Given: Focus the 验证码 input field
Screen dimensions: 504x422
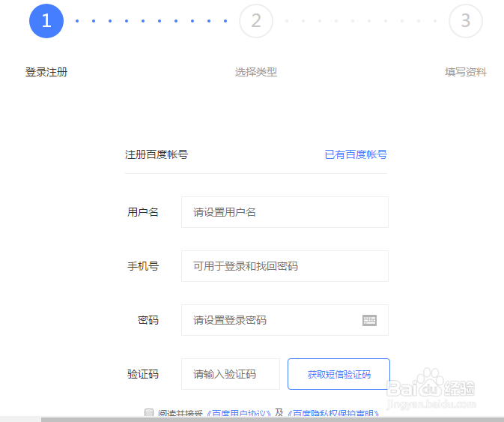Looking at the screenshot, I should pos(231,374).
